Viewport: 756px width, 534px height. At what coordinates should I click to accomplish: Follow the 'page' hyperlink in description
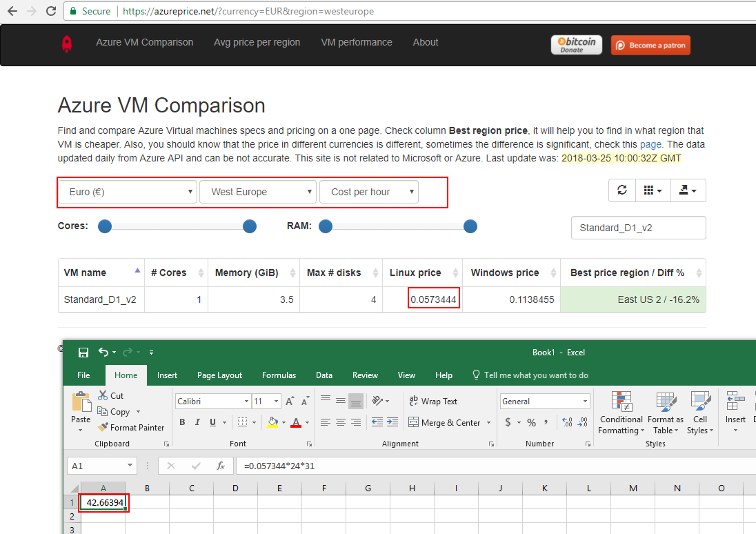pos(650,144)
